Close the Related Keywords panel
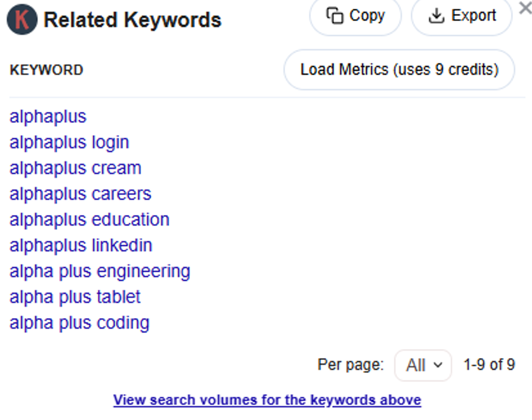Screen dimensions: 532x420 tap(524, 9)
